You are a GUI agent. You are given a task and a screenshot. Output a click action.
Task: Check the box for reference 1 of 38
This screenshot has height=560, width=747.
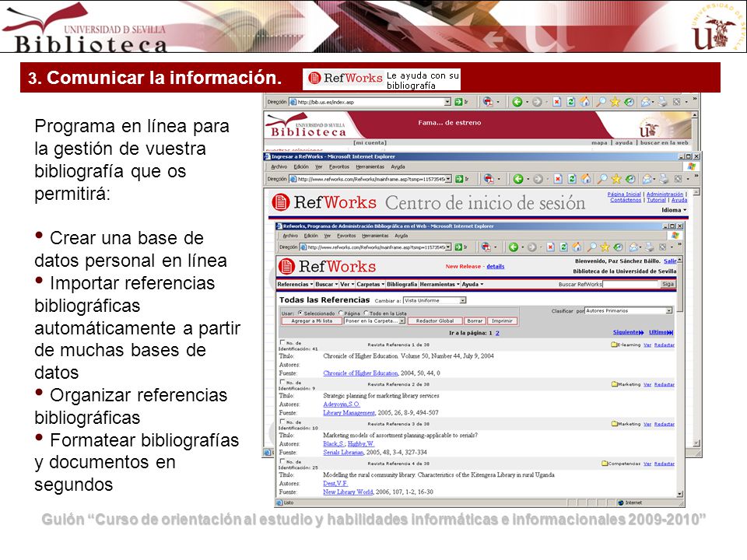282,342
